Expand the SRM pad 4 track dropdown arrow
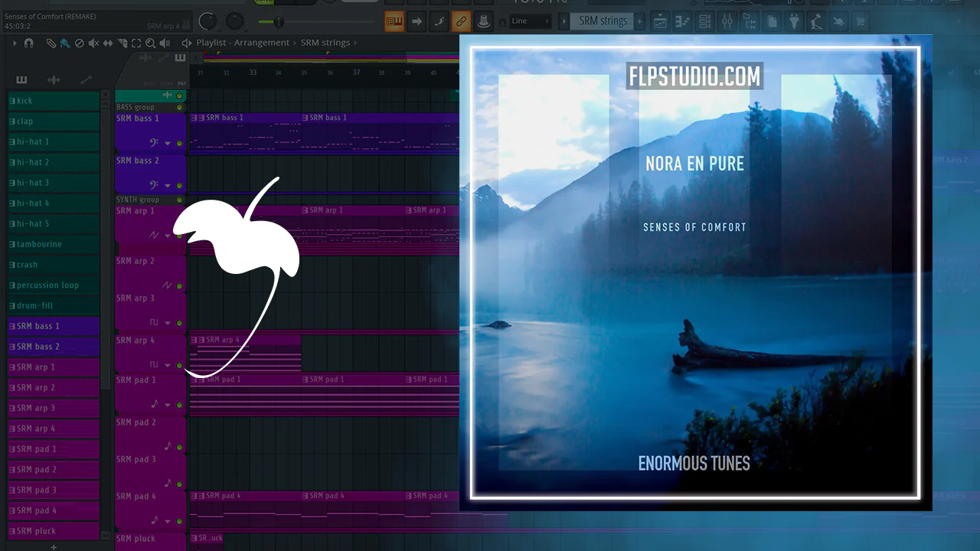The image size is (980, 551). pyautogui.click(x=168, y=521)
